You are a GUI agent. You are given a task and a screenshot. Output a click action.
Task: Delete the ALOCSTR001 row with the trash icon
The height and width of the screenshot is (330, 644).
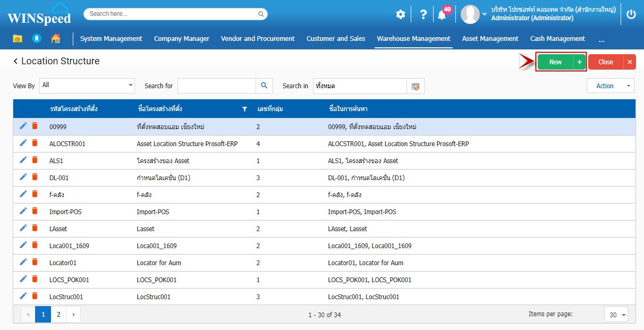click(35, 143)
